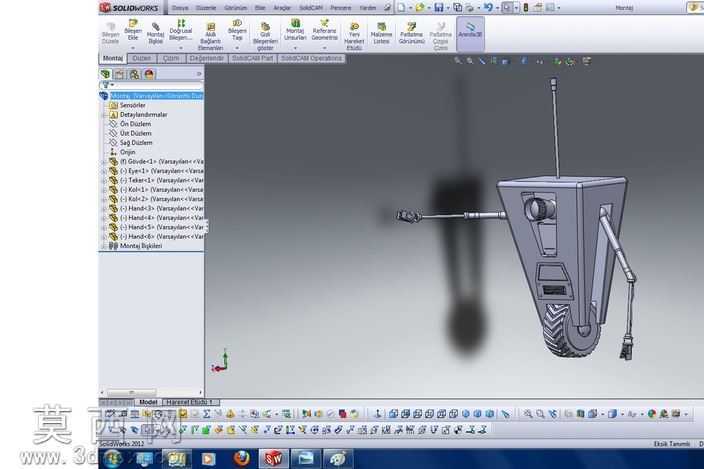Click the Undo arrow icon

point(488,8)
